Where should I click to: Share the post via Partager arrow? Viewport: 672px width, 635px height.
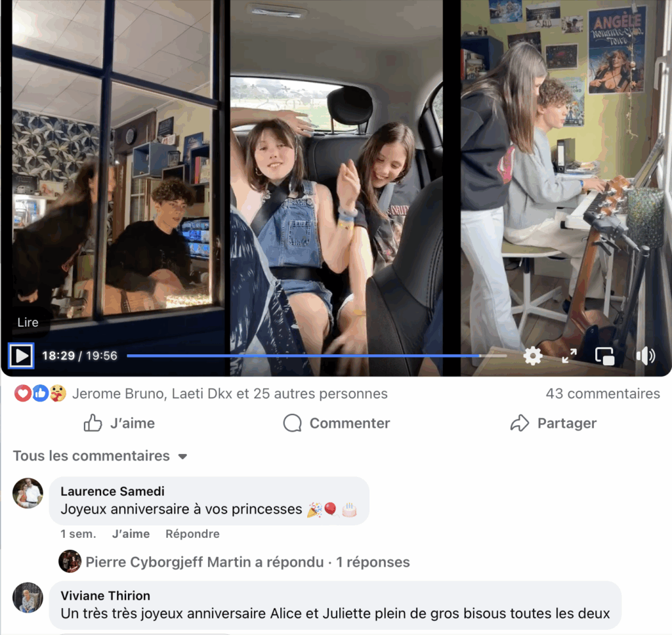pyautogui.click(x=553, y=423)
